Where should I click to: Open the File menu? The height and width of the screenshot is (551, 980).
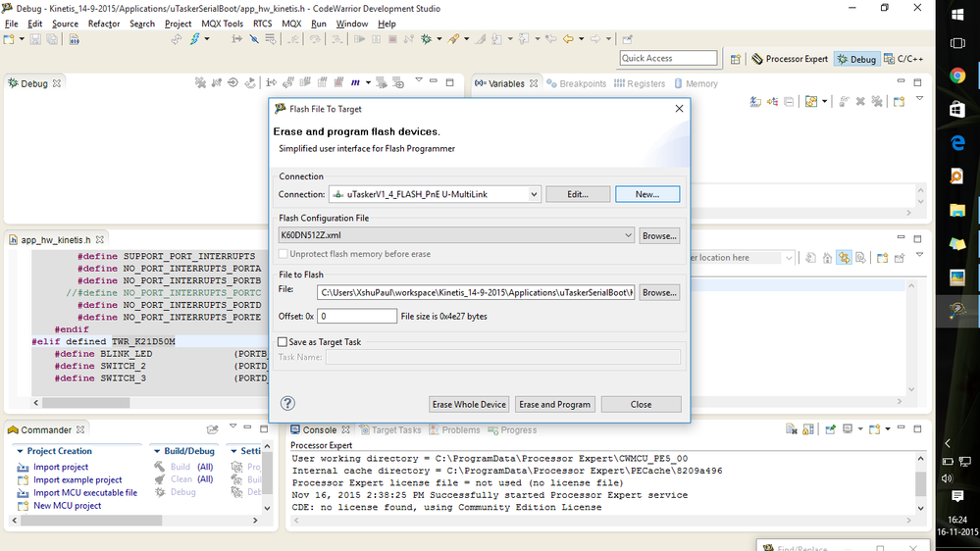11,24
